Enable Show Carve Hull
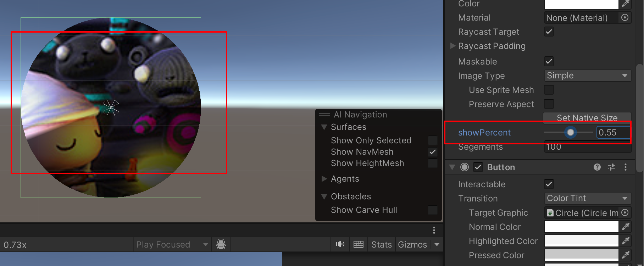This screenshot has height=266, width=644. [433, 210]
